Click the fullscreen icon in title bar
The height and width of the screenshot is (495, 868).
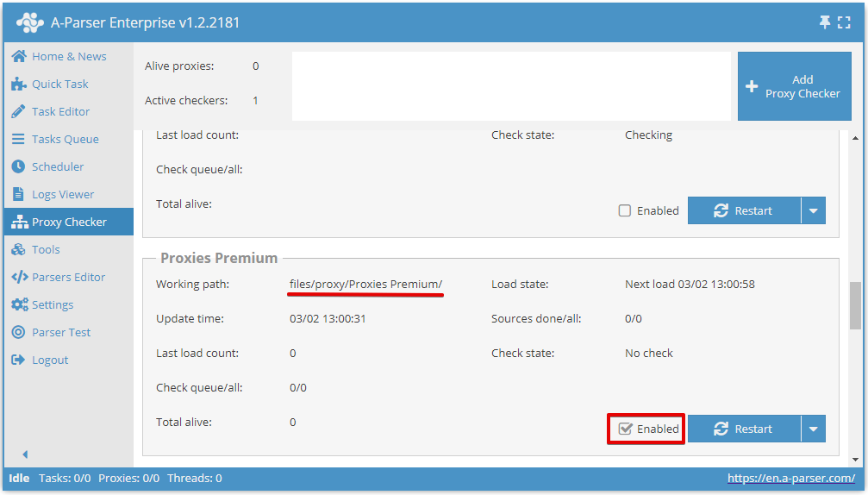pos(844,22)
